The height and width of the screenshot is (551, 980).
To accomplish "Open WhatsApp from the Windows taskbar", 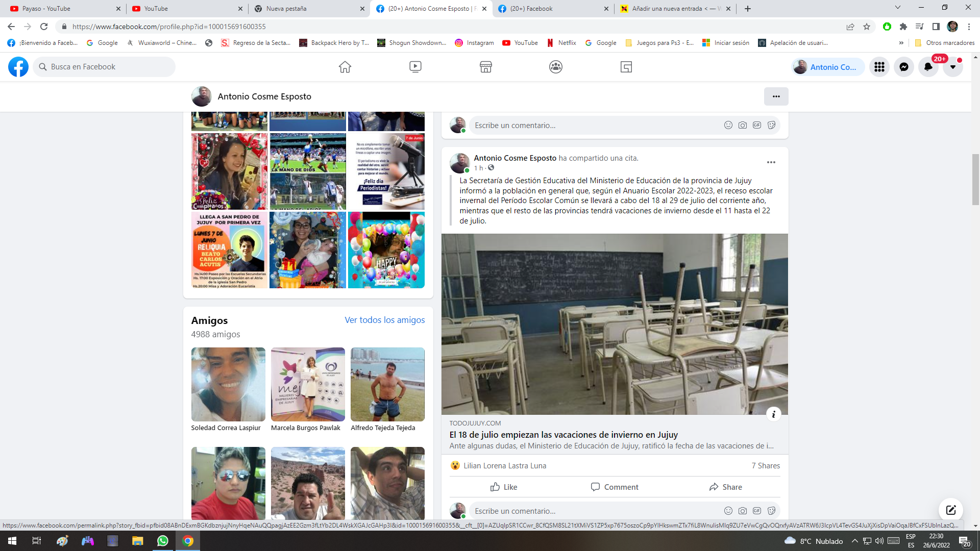I will click(x=163, y=541).
